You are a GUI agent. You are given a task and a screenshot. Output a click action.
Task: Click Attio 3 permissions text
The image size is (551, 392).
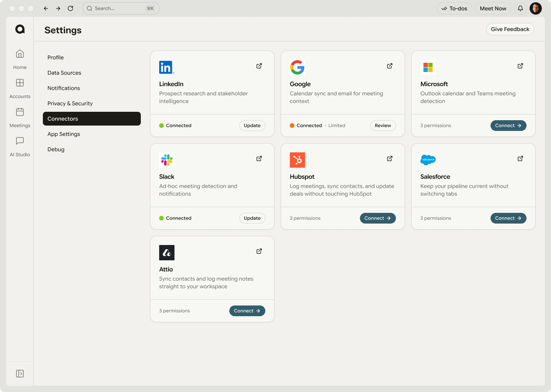(x=174, y=311)
